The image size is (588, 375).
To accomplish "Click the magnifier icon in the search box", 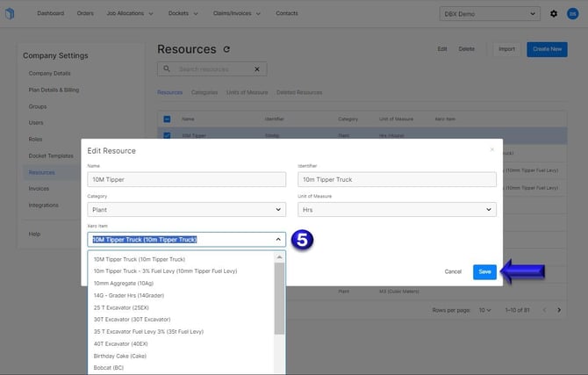I will (167, 69).
